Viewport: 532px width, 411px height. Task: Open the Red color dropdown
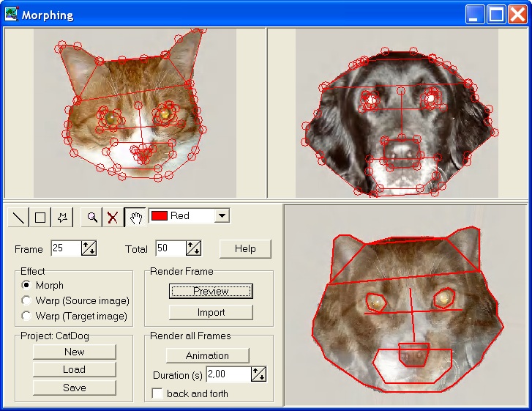tap(222, 215)
